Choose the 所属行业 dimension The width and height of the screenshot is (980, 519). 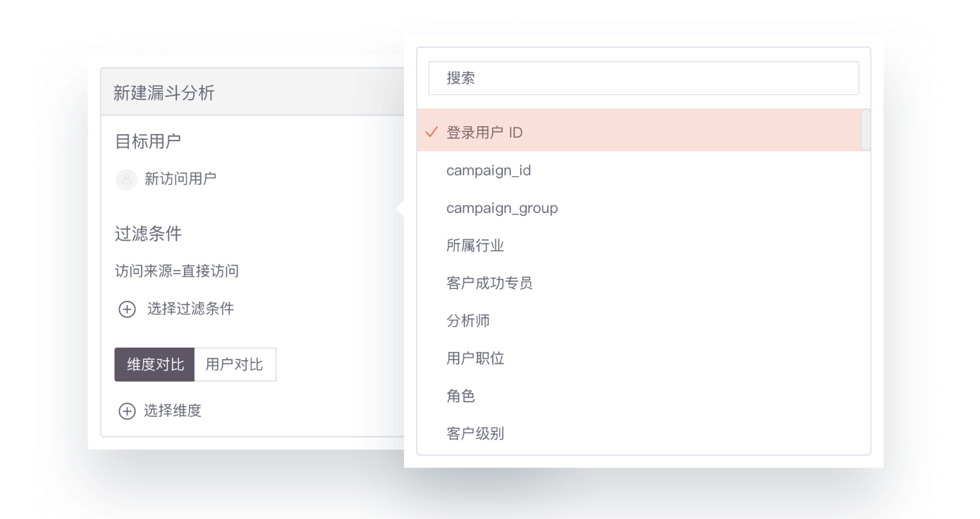tap(476, 245)
